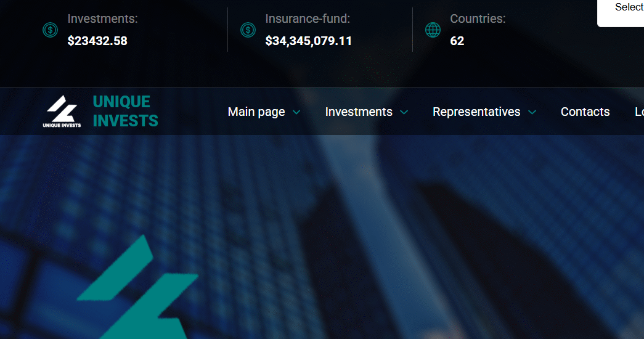Viewport: 644px width, 339px height.
Task: Click the Investments: stat label
Action: point(103,18)
